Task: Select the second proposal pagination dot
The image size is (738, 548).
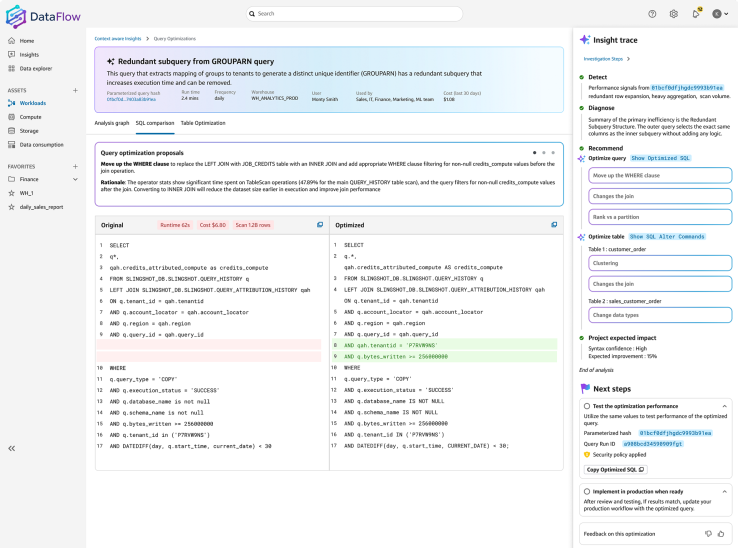Action: pyautogui.click(x=544, y=153)
